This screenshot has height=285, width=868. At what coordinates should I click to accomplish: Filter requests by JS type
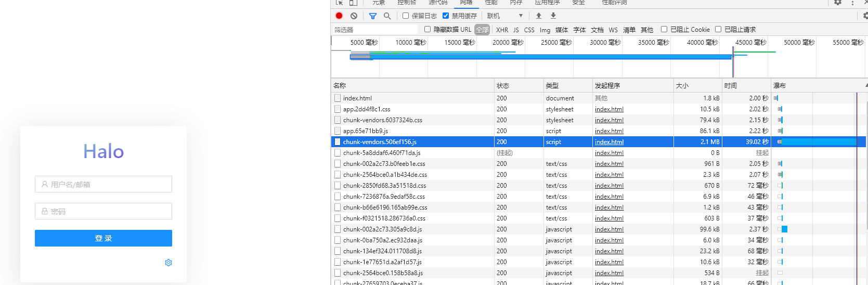516,30
